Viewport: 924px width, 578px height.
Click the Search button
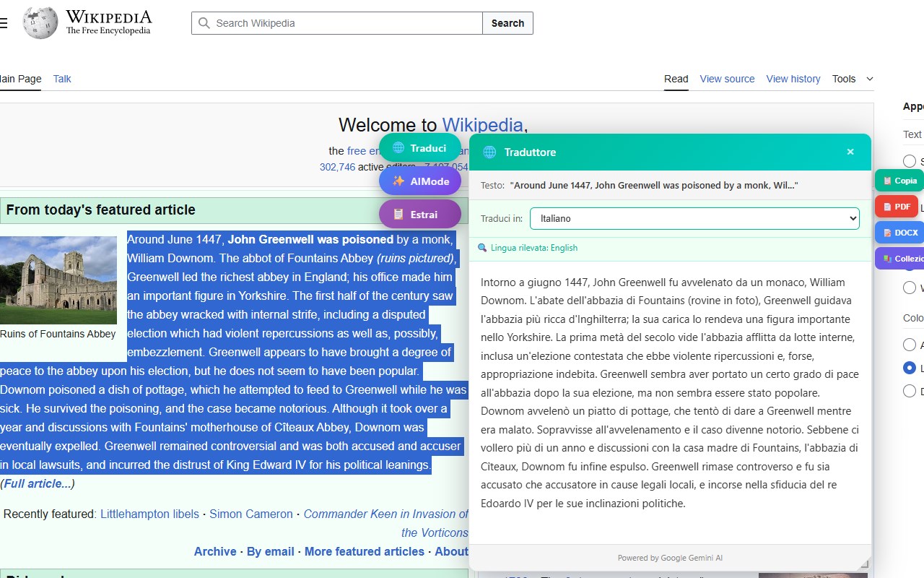tap(507, 23)
